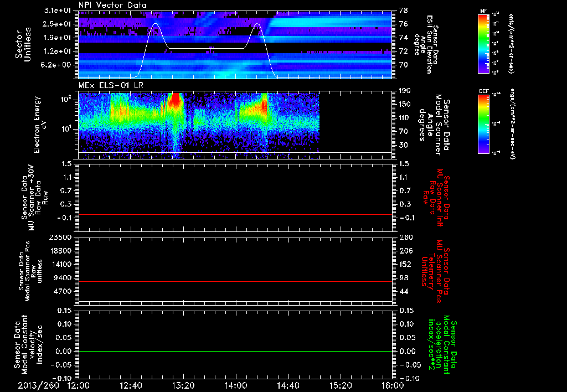Click the 'Sector Unitless' axis title
The width and height of the screenshot is (567, 392).
(23, 44)
